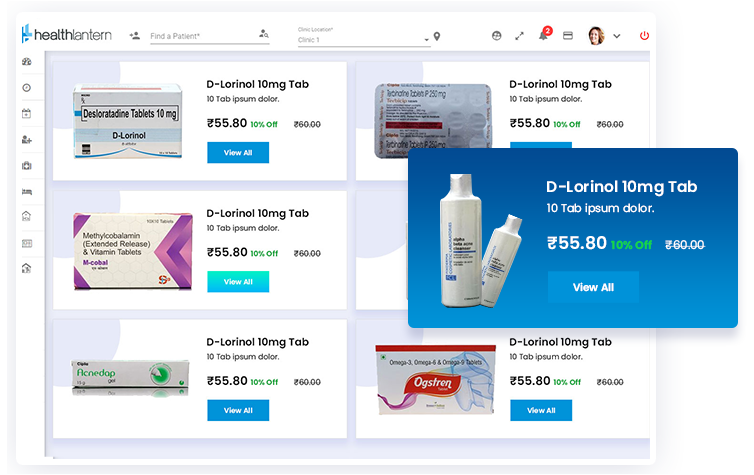Open the calendar appointments icon in sidebar
The height and width of the screenshot is (475, 754).
26,113
